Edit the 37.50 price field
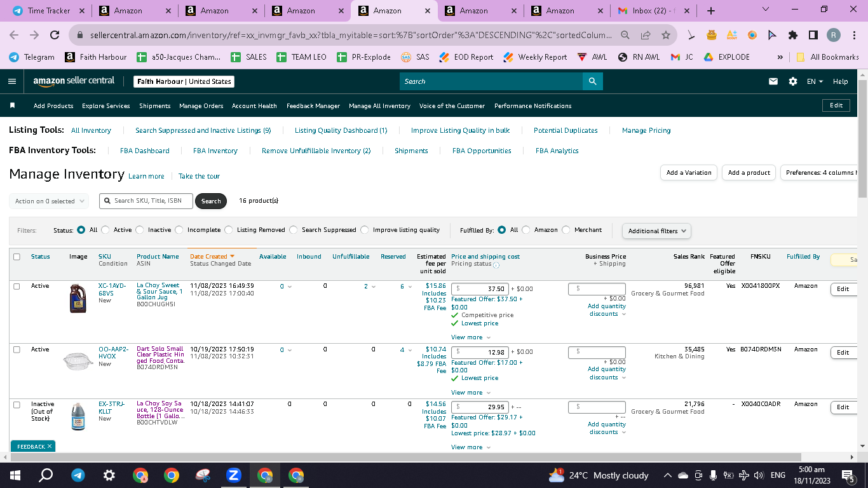 pos(480,288)
